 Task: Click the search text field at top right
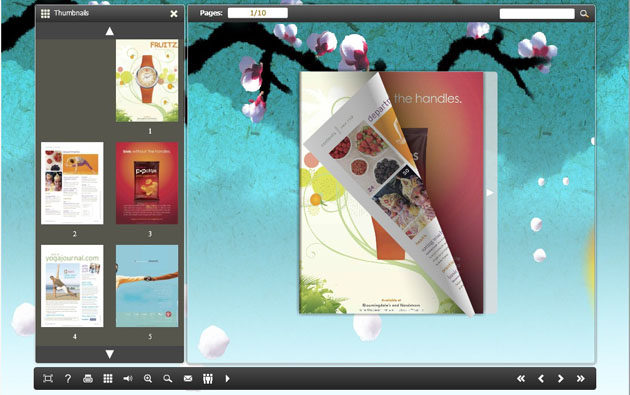point(537,14)
